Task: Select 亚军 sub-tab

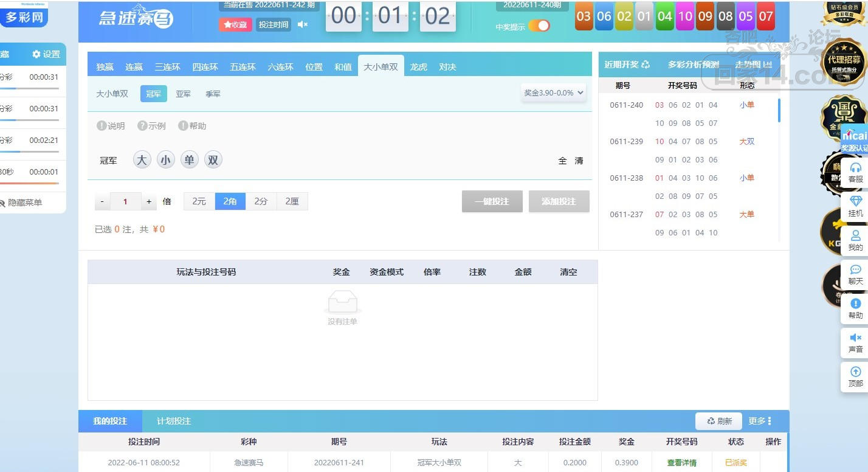Action: point(183,94)
